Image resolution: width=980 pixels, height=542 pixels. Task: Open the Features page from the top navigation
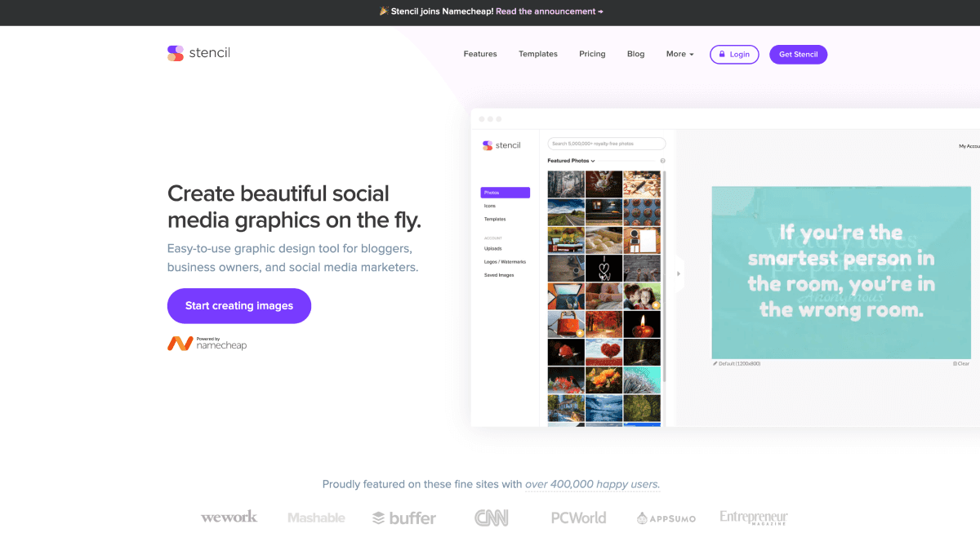click(480, 54)
